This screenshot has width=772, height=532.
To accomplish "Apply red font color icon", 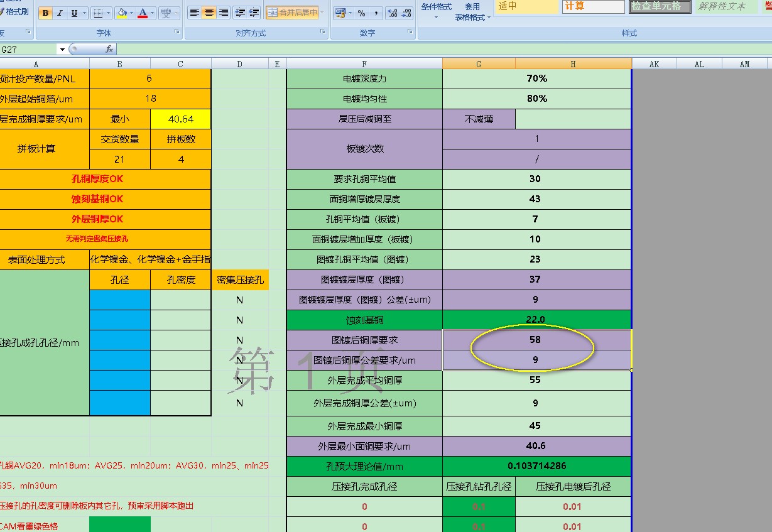I will 143,13.
